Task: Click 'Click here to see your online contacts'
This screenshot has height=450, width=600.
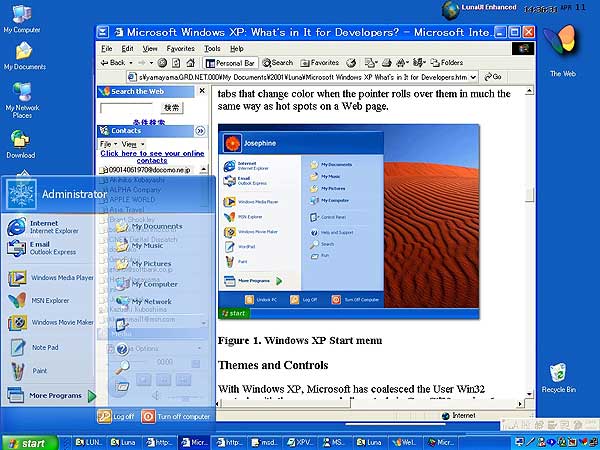Action: tap(152, 157)
